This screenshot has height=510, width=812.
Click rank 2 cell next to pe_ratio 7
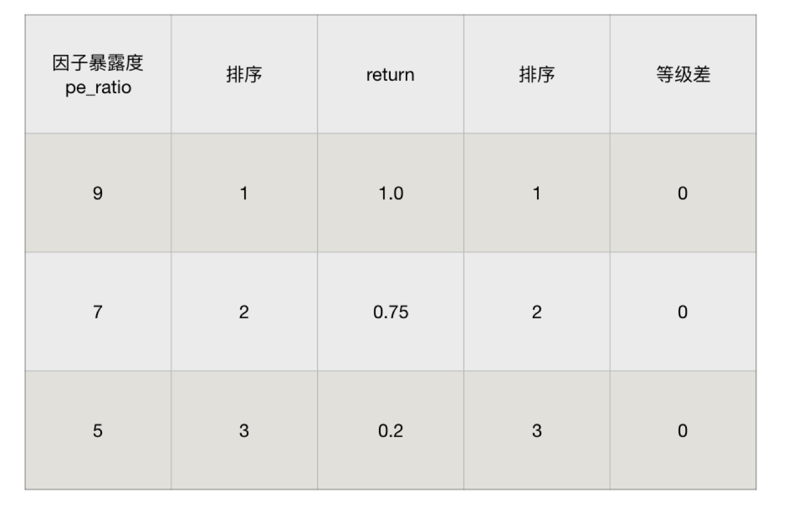coord(244,312)
